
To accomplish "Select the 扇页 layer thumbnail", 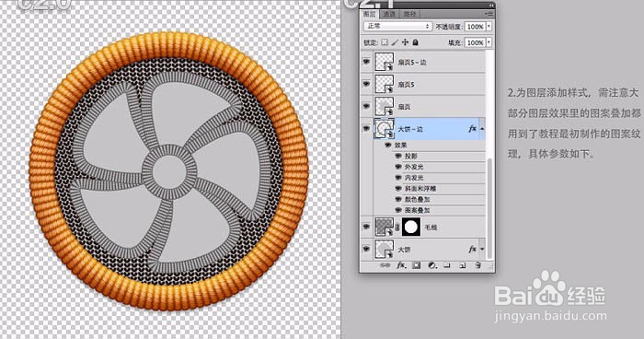I will point(385,106).
